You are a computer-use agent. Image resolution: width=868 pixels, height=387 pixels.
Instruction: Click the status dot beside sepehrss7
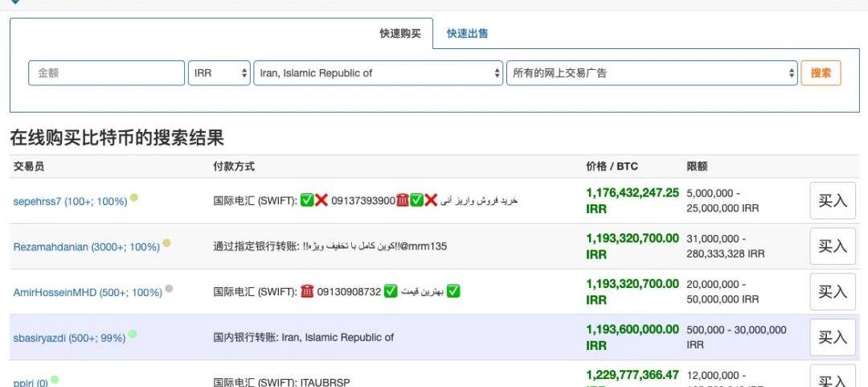coord(134,197)
